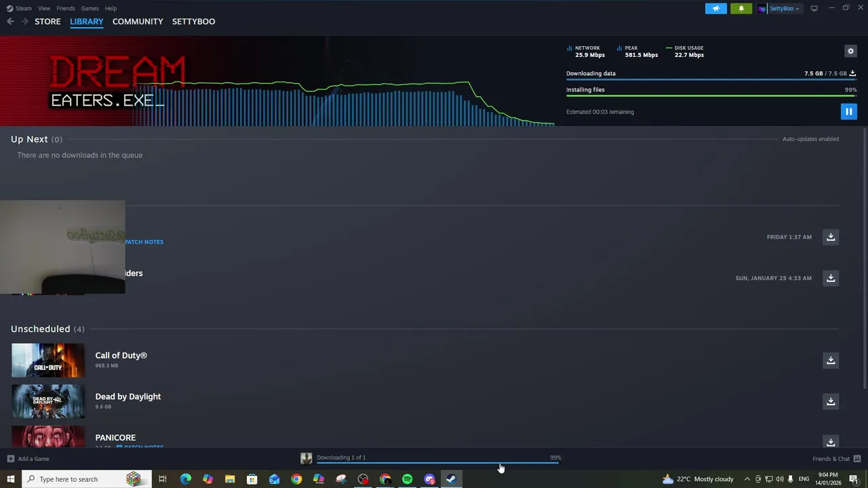
Task: Click the Call of Duty thumbnail
Action: tap(48, 360)
